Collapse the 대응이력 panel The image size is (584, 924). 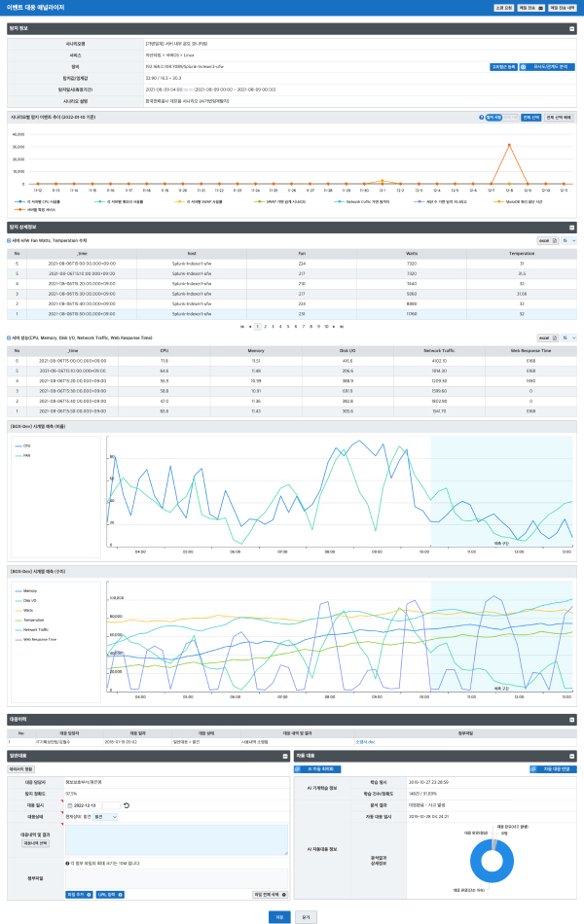point(570,719)
